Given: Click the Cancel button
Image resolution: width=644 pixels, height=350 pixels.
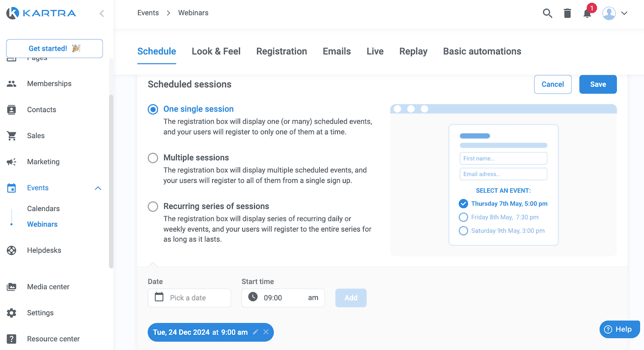Looking at the screenshot, I should tap(553, 84).
